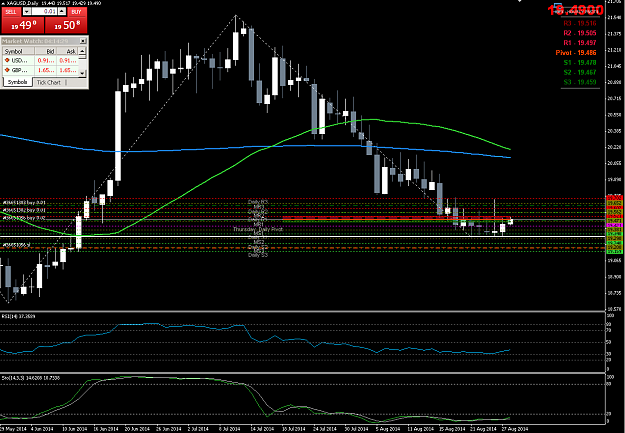Click the 1.65 ask value of GBP row

click(x=68, y=71)
